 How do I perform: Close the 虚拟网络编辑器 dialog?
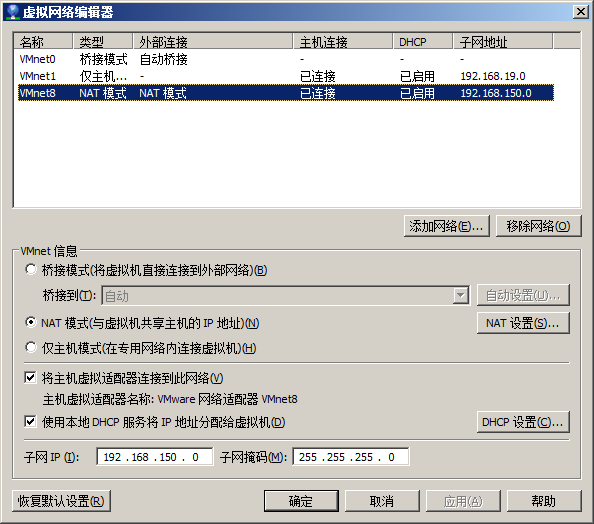point(580,12)
